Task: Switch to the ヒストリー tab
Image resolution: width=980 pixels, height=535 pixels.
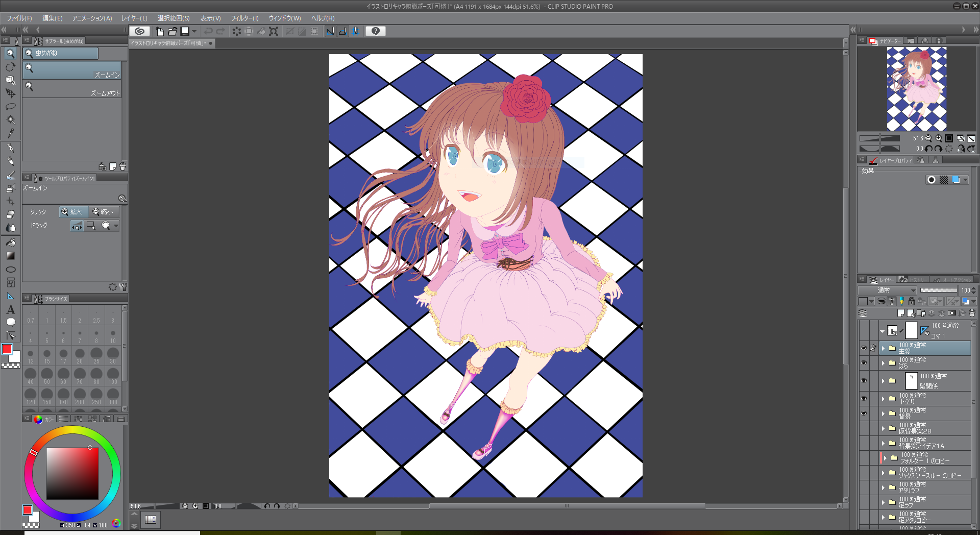Action: coord(913,280)
